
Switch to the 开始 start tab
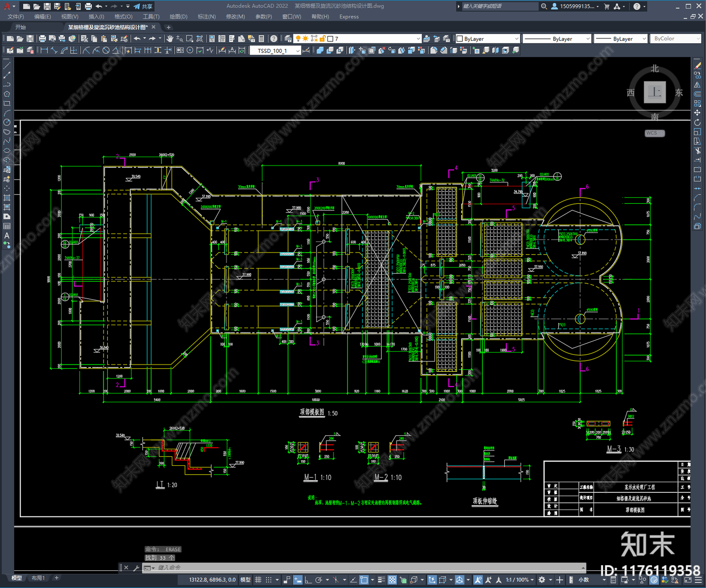coord(20,27)
